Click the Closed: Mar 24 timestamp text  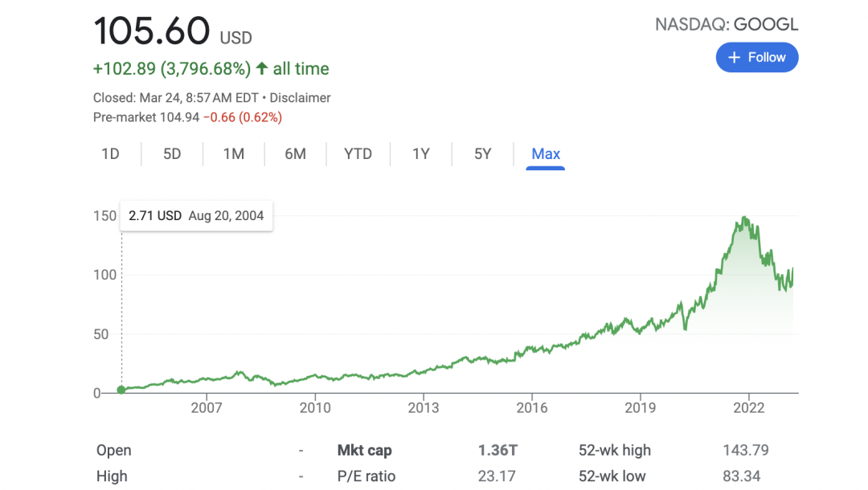pyautogui.click(x=175, y=98)
